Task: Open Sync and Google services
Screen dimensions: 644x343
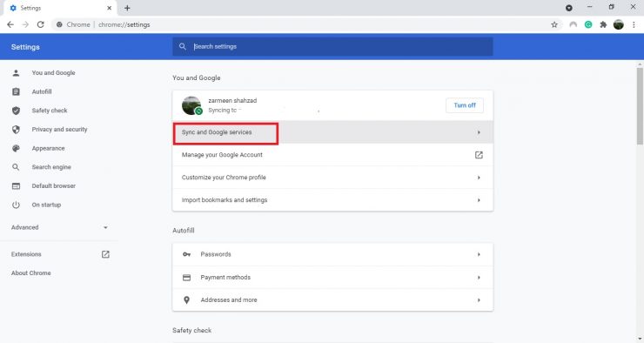Action: pyautogui.click(x=332, y=132)
